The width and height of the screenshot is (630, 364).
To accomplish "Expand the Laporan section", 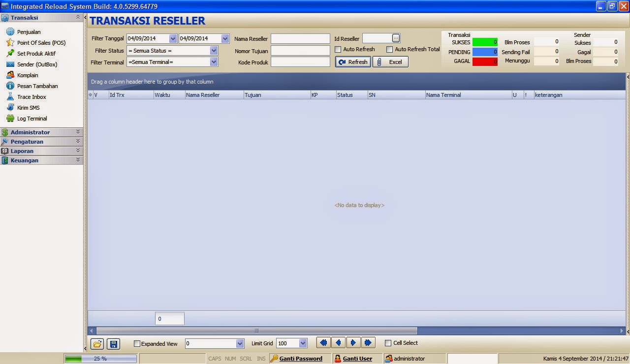I will 41,151.
